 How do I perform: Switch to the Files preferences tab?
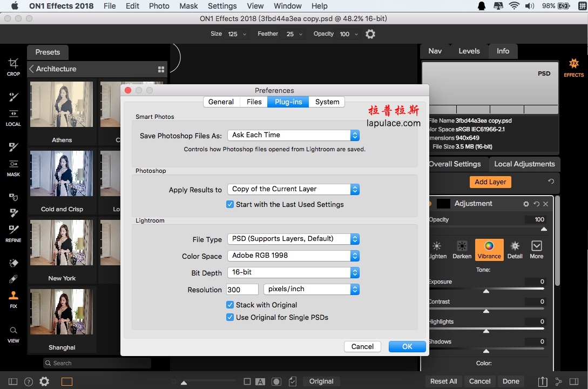click(x=254, y=102)
